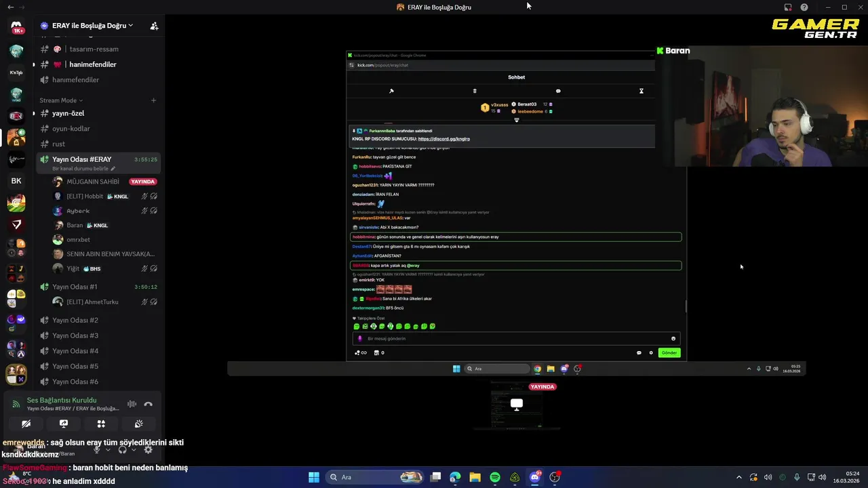Open Discord direct messages home icon
Image resolution: width=868 pixels, height=488 pixels.
click(16, 26)
